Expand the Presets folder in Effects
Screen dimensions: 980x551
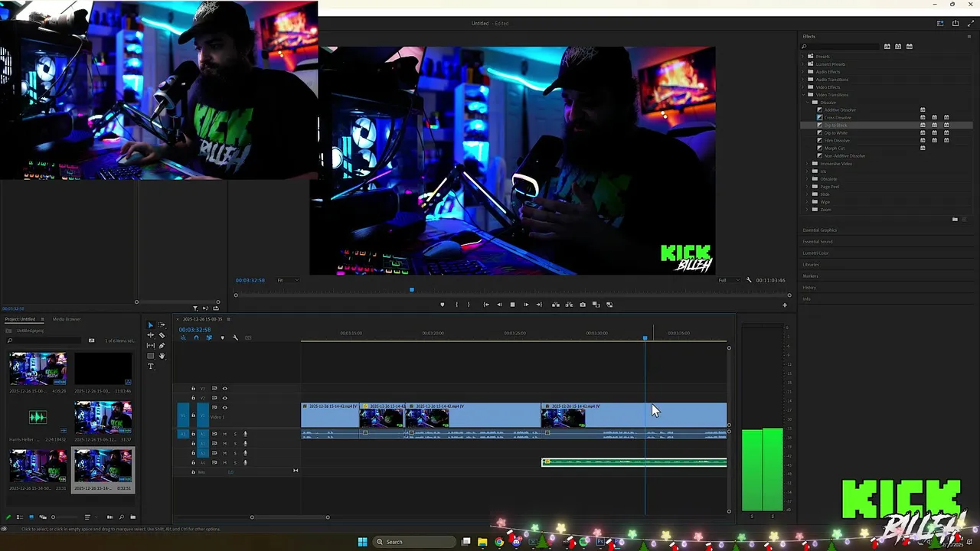(803, 57)
